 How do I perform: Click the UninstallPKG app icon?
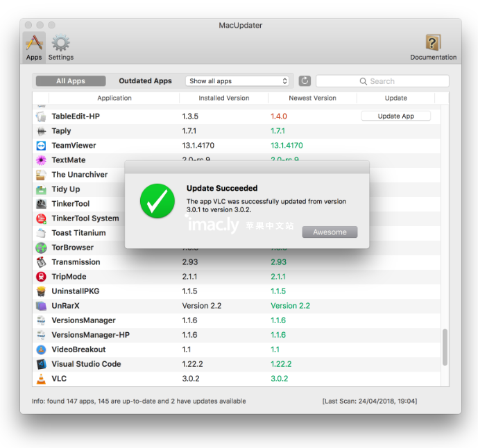click(x=41, y=291)
